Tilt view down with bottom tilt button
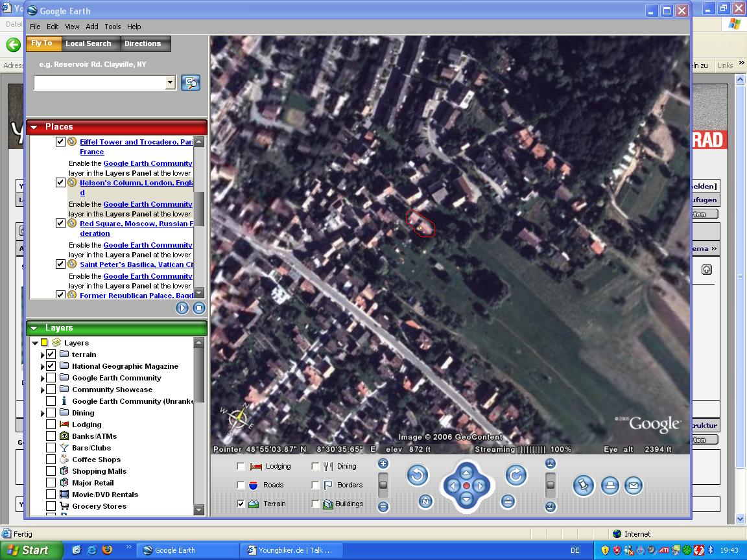747x560 pixels. [551, 507]
